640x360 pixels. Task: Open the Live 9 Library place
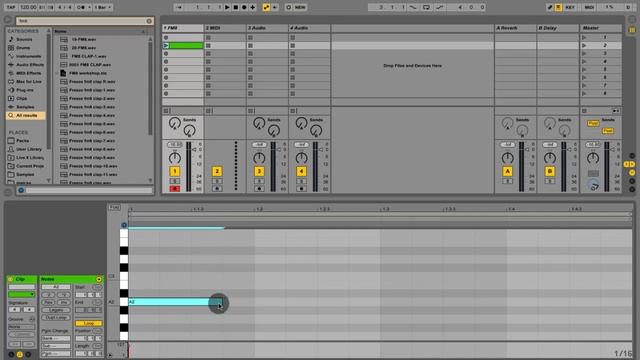pyautogui.click(x=29, y=158)
